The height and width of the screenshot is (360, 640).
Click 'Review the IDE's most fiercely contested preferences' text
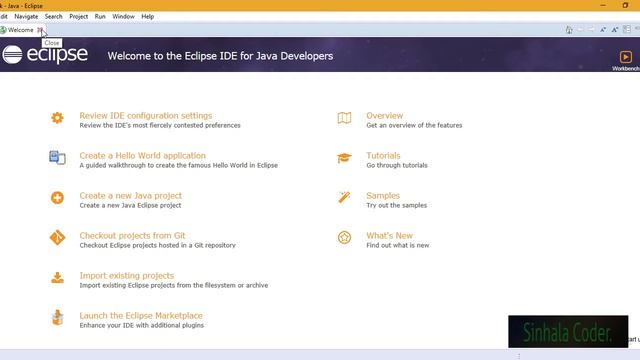160,125
